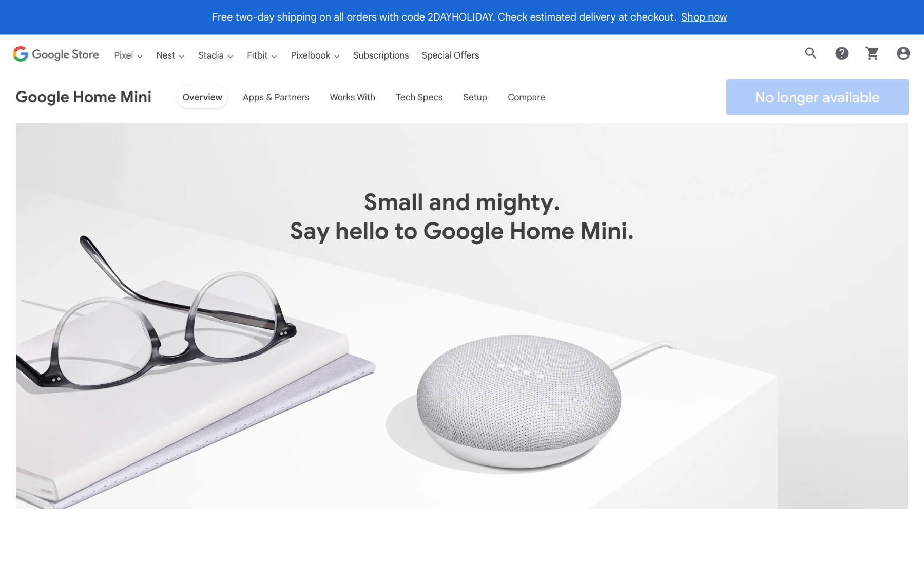924x578 pixels.
Task: Open the search icon in header
Action: pos(811,53)
